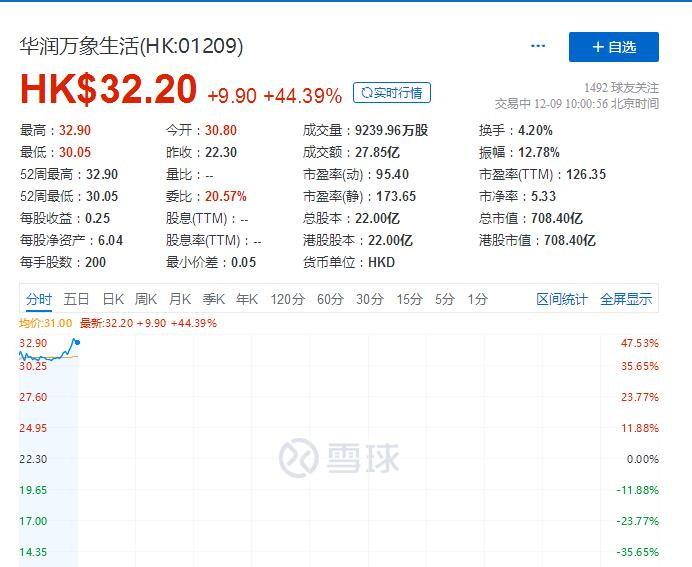Click the 全屏显示 fullscreen link
692x567 pixels.
coord(626,299)
